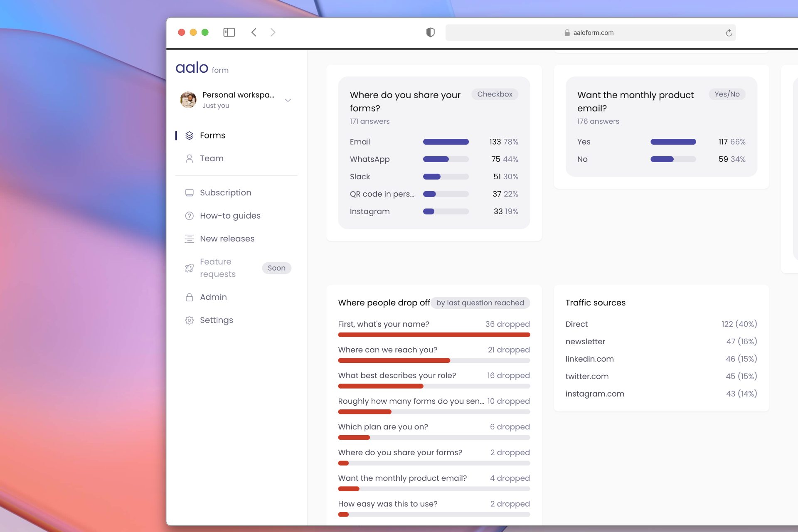The width and height of the screenshot is (798, 532).
Task: Click the aaloform.com address bar
Action: pos(590,33)
